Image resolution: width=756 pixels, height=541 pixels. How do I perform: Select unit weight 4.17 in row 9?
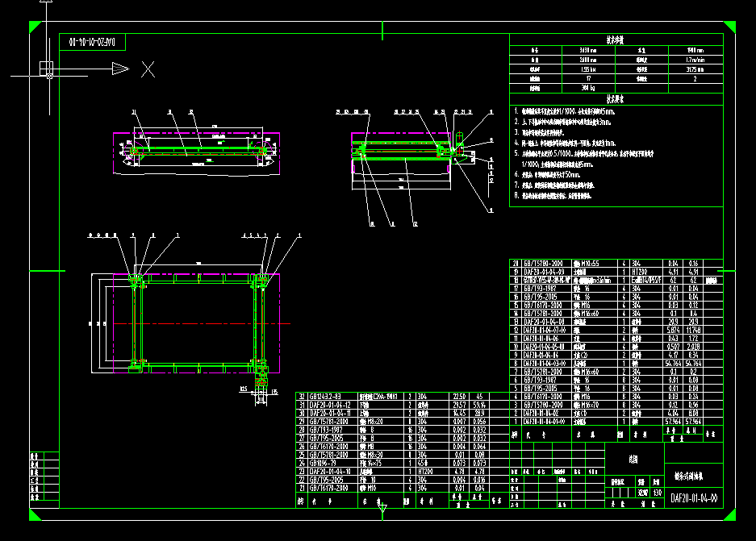click(673, 355)
